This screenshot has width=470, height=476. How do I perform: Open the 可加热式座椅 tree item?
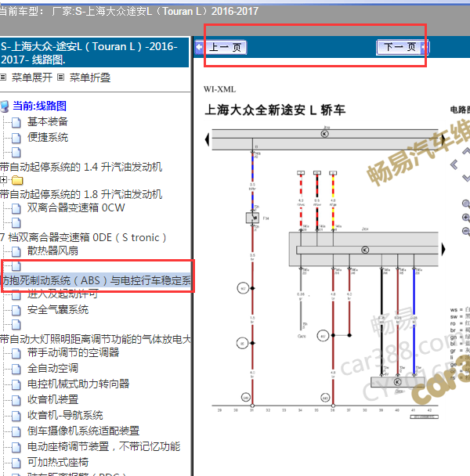click(58, 462)
